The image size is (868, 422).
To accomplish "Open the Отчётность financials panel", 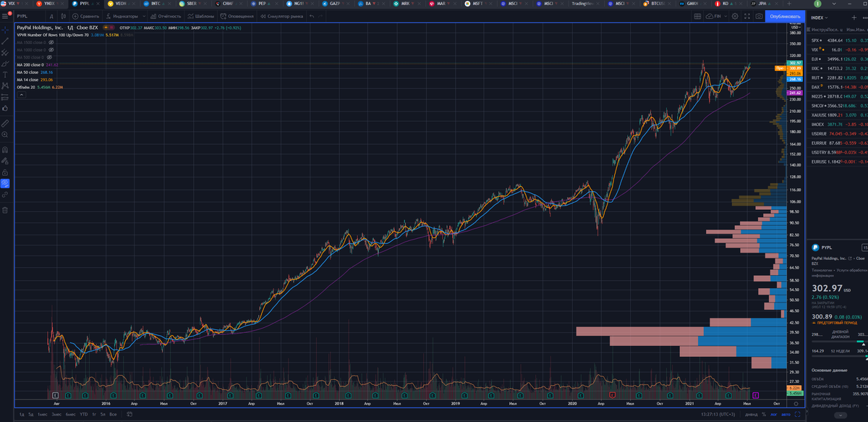I will click(165, 15).
